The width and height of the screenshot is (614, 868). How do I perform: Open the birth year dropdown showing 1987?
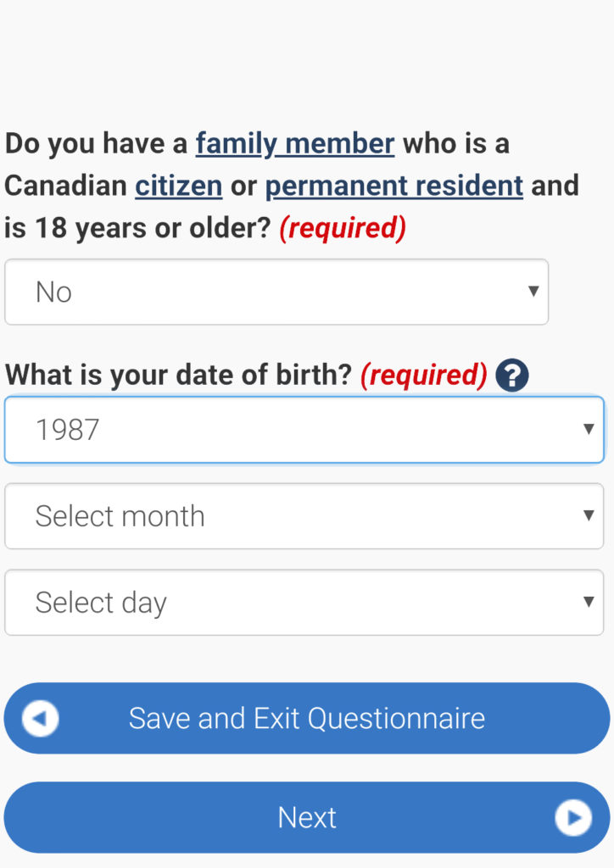tap(304, 429)
